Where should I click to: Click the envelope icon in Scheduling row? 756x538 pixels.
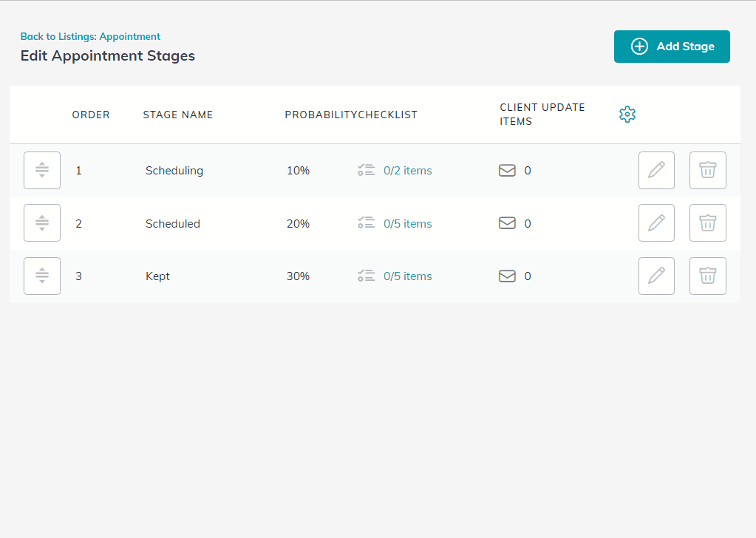pyautogui.click(x=507, y=170)
